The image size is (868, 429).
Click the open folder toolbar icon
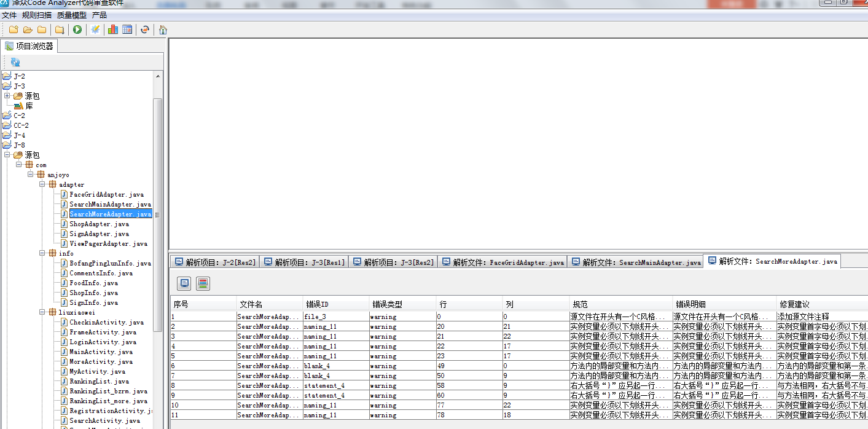pyautogui.click(x=28, y=30)
